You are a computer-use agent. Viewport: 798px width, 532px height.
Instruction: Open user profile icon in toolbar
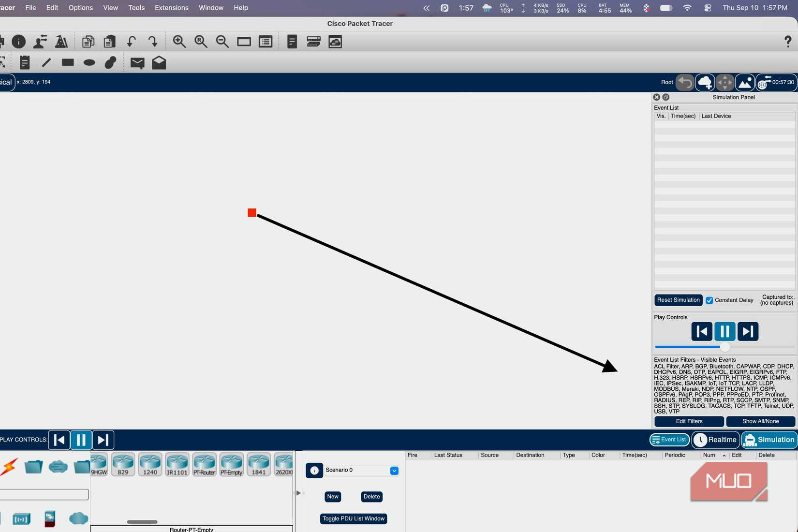point(40,42)
